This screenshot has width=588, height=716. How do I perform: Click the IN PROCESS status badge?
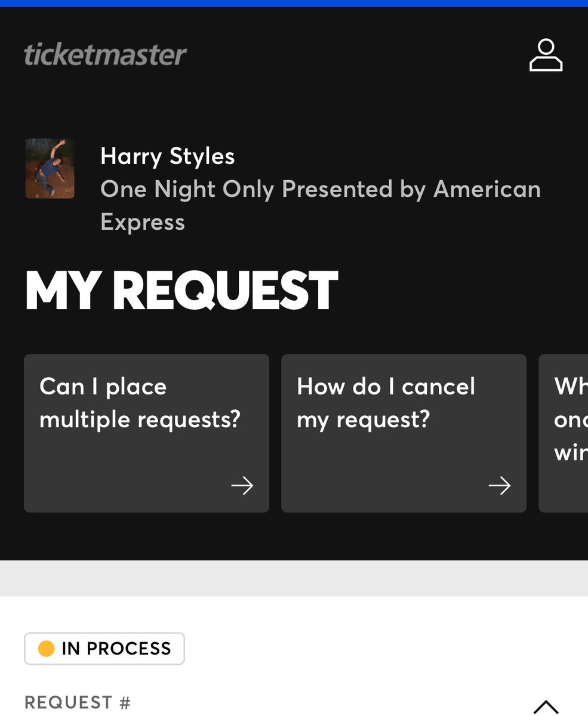coord(104,649)
